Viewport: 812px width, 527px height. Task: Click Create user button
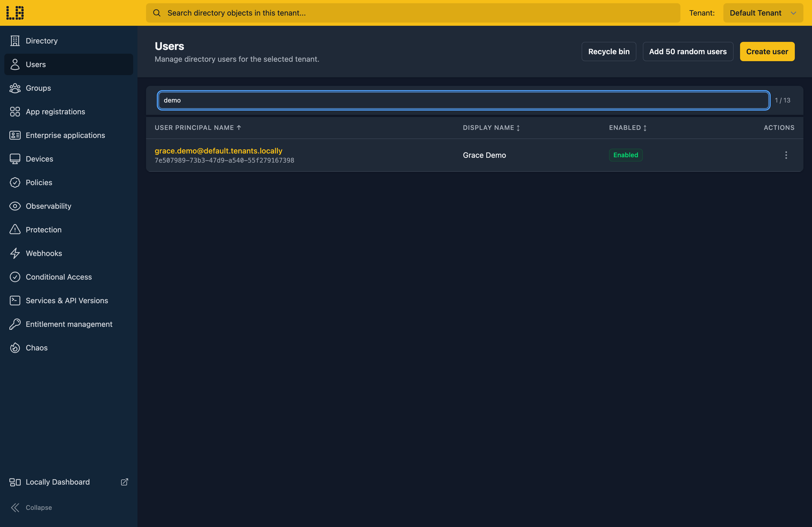[767, 52]
